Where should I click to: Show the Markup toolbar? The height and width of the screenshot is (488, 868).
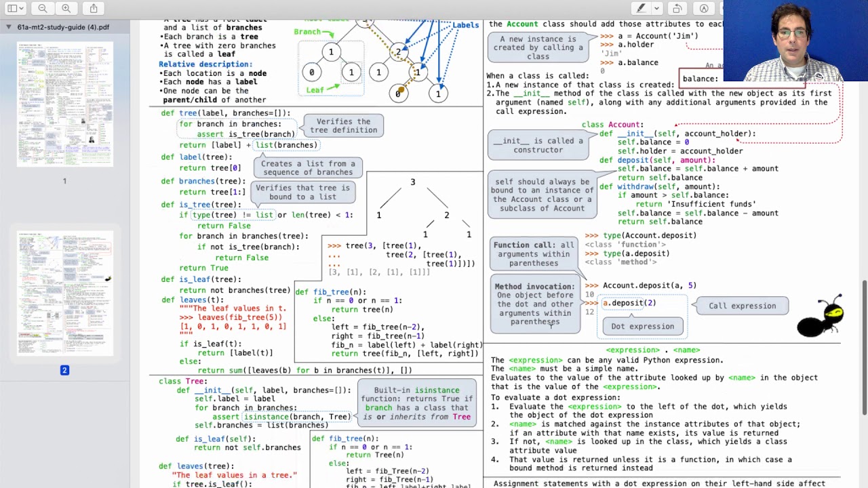pyautogui.click(x=704, y=8)
